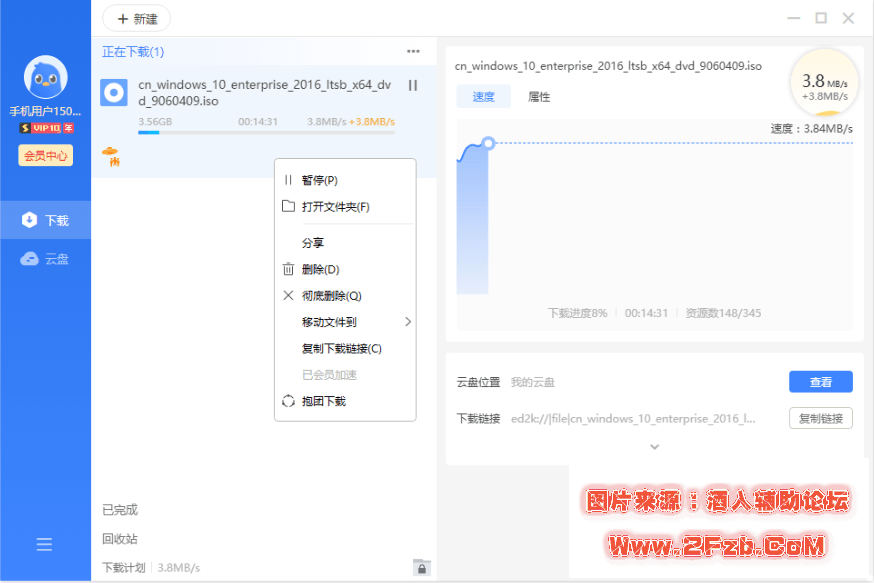The image size is (874, 583).
Task: Click the ISO disc file icon
Action: 114,93
